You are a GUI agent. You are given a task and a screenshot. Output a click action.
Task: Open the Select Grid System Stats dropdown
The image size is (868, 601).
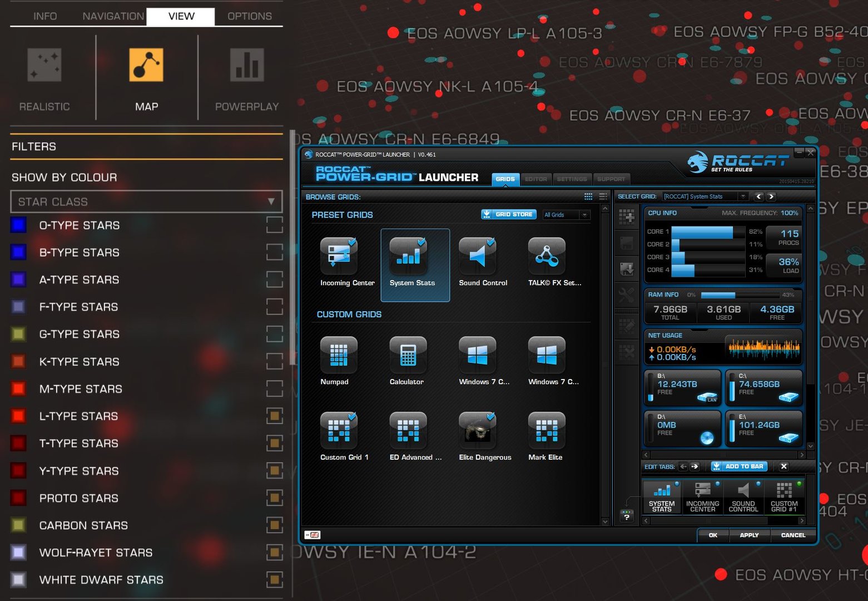click(x=705, y=196)
